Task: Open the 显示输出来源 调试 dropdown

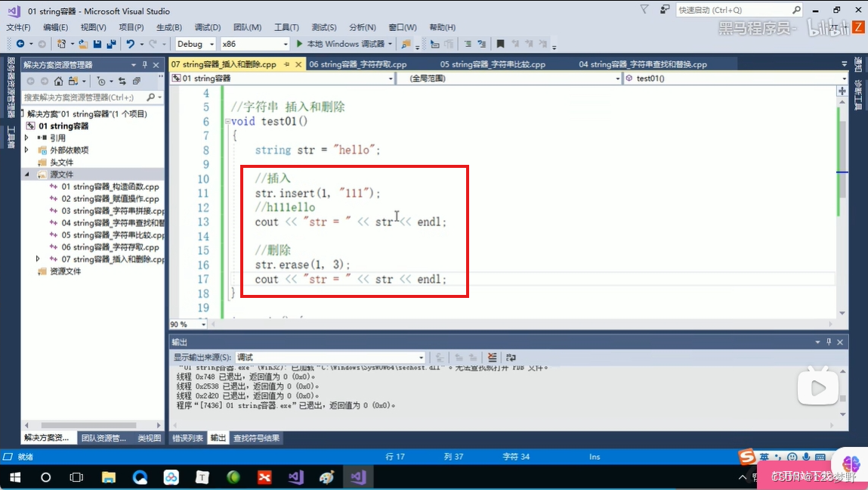Action: (330, 357)
